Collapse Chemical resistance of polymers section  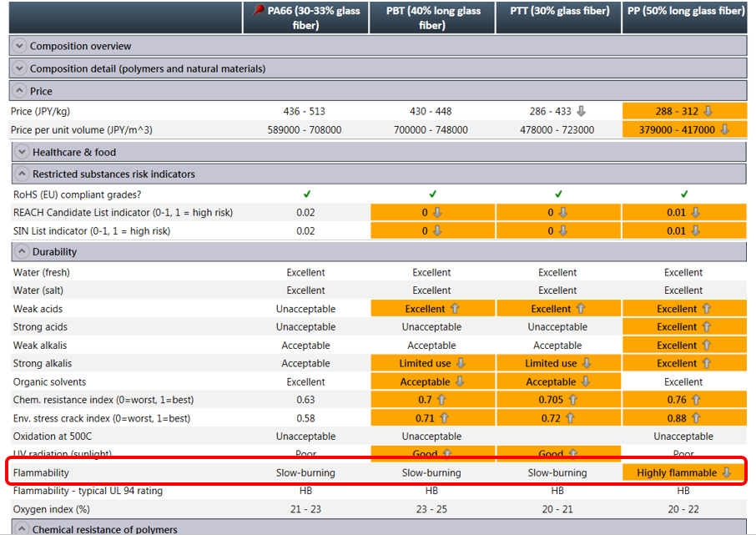point(22,528)
